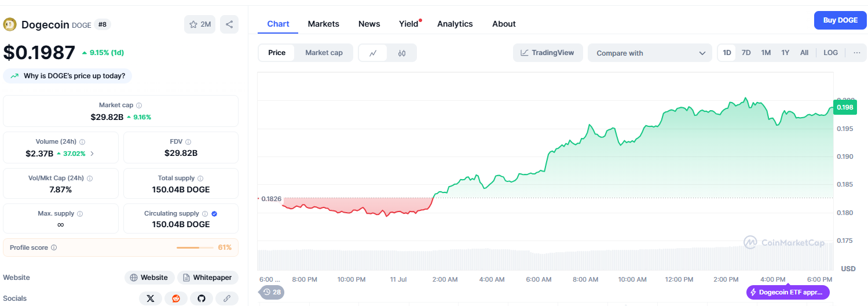This screenshot has width=868, height=306.
Task: Click Market cap info icon
Action: [x=139, y=105]
